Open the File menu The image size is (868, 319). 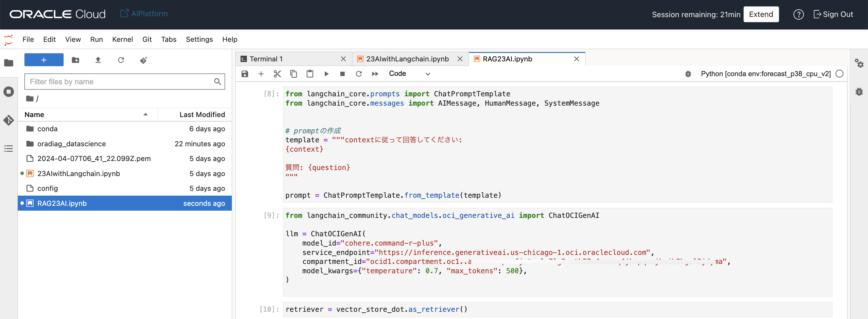[28, 39]
